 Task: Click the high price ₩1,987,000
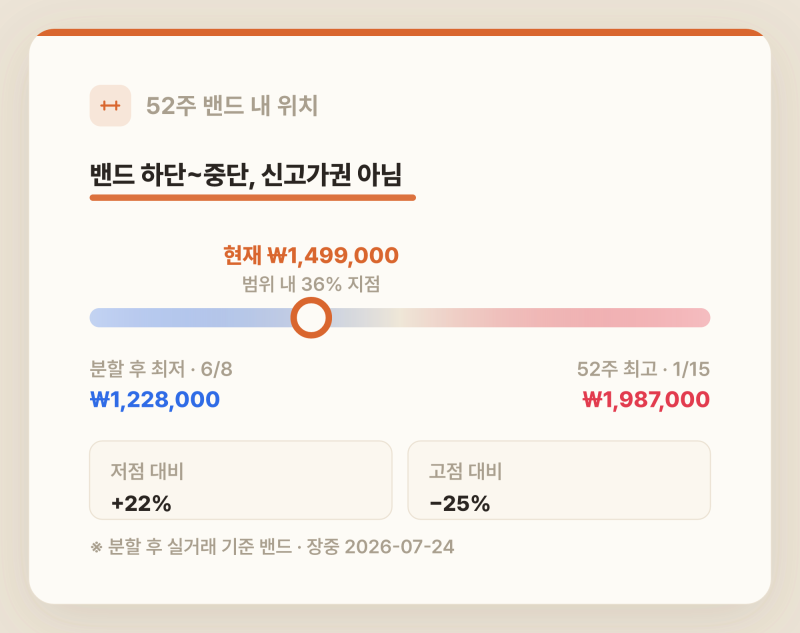pos(646,399)
